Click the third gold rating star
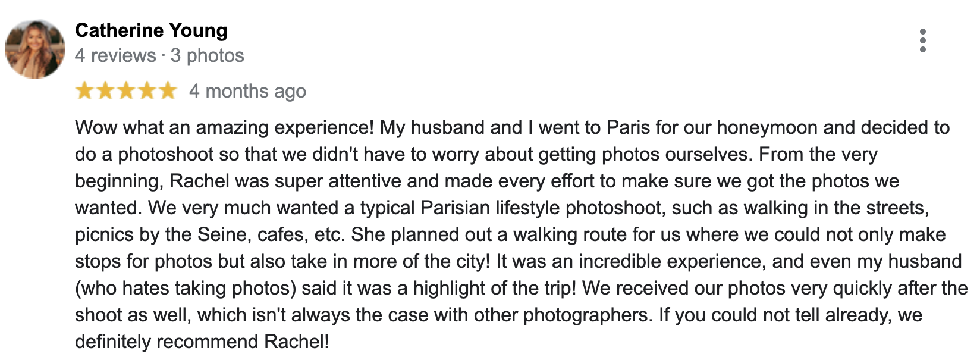980x357 pixels. 126,90
